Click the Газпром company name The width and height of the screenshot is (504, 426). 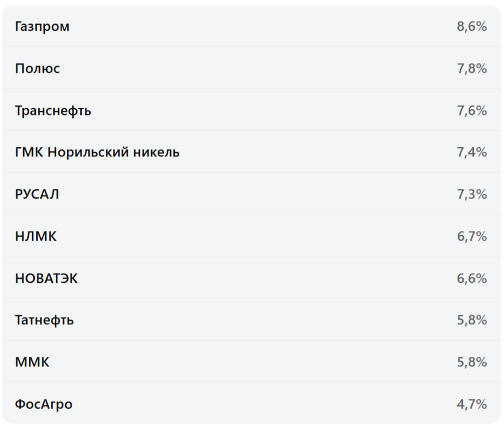42,26
